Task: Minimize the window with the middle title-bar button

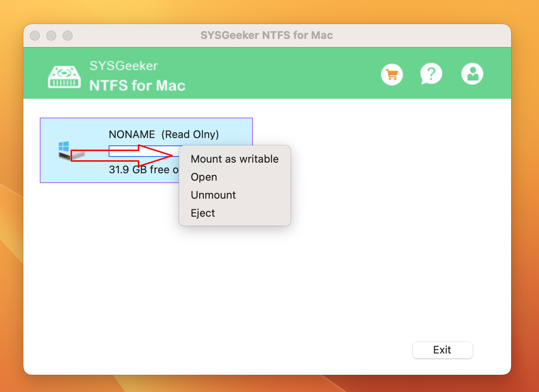Action: (x=51, y=36)
